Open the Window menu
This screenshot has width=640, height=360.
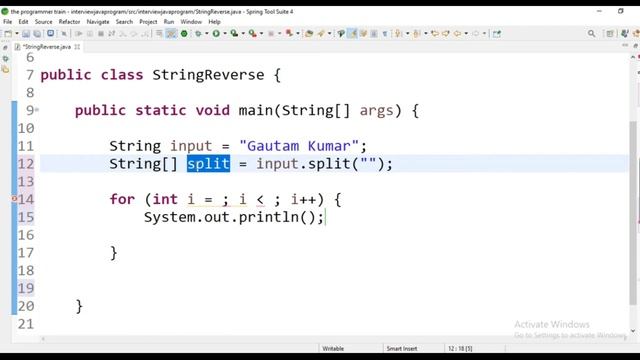191,22
